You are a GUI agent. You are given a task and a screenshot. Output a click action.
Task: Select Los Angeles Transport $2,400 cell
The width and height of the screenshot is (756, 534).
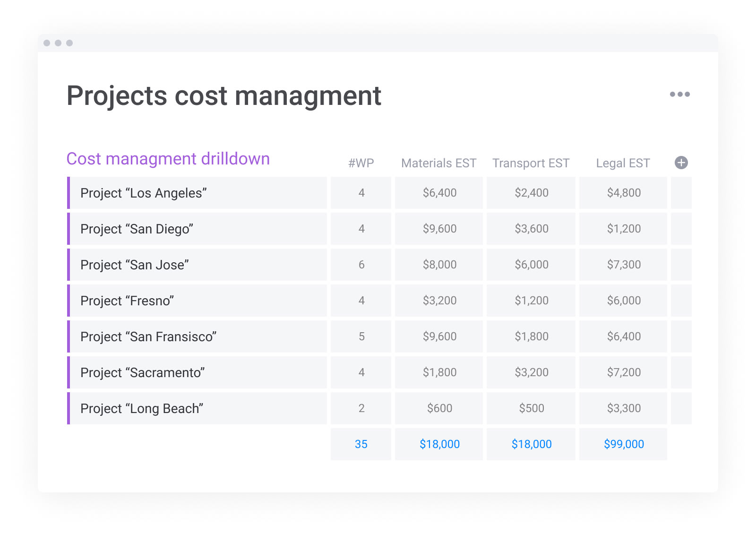[531, 193]
